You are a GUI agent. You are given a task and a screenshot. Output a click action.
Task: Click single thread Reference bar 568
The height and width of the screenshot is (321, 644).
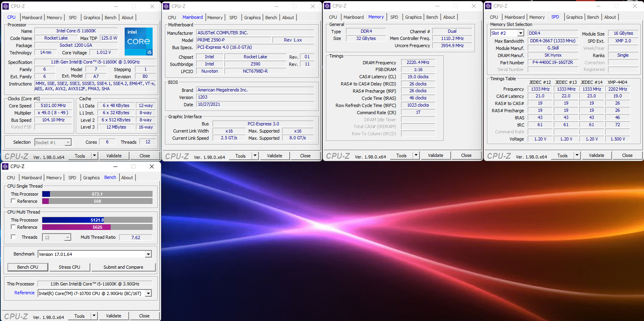tap(97, 201)
